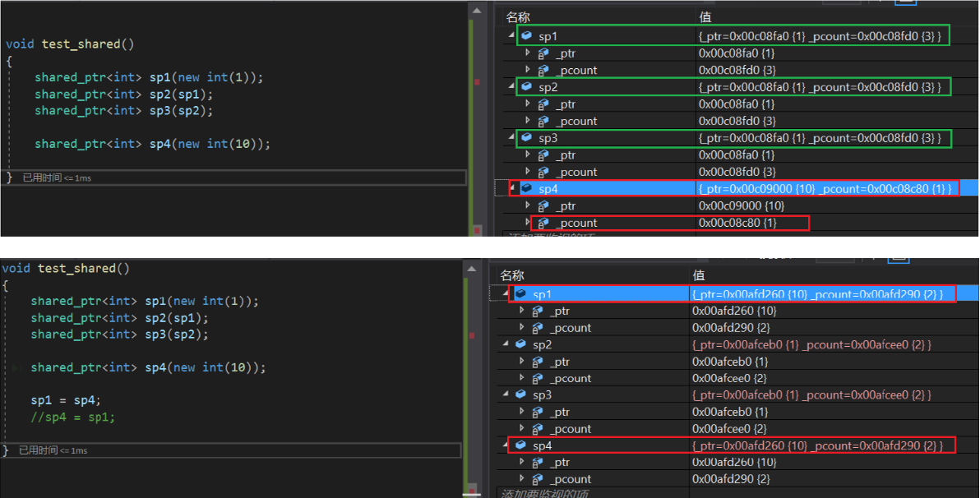Click field icon of sp4's _pcount 0x00afd290
Viewport: 980px width, 498px height.
pyautogui.click(x=537, y=479)
